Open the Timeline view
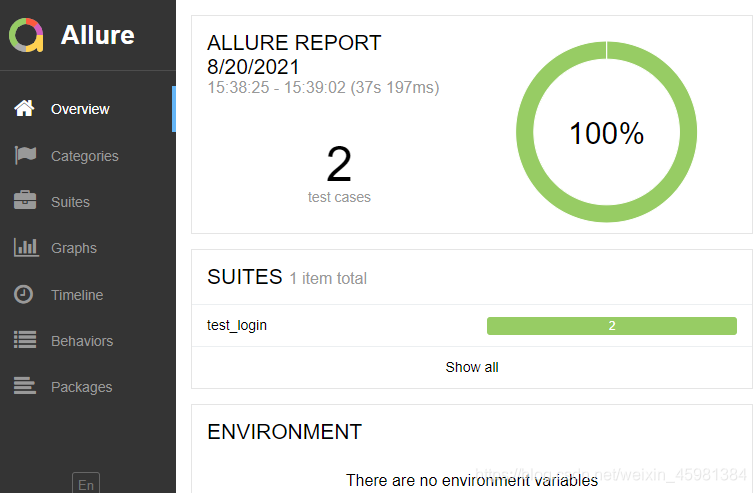The height and width of the screenshot is (493, 756). [x=88, y=294]
